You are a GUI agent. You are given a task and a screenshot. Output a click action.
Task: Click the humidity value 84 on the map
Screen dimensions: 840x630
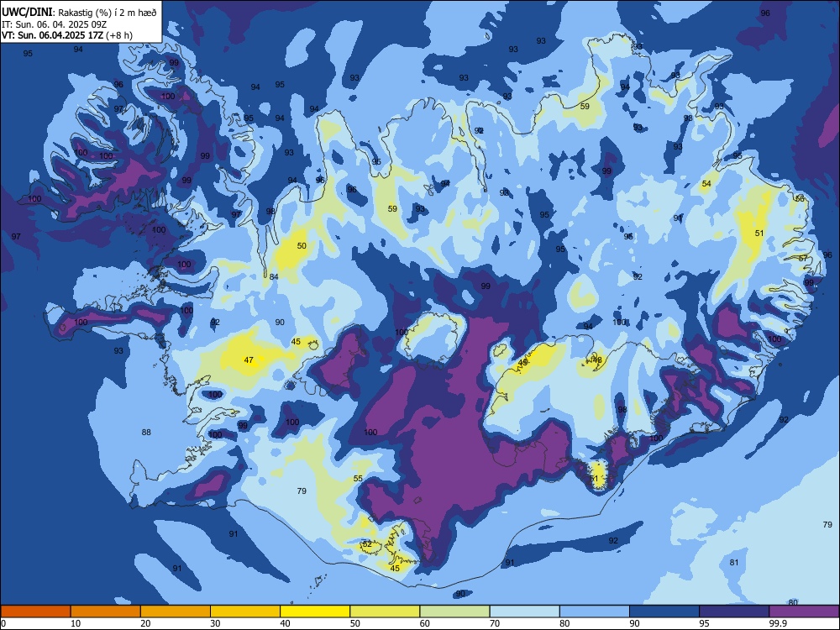coord(274,277)
